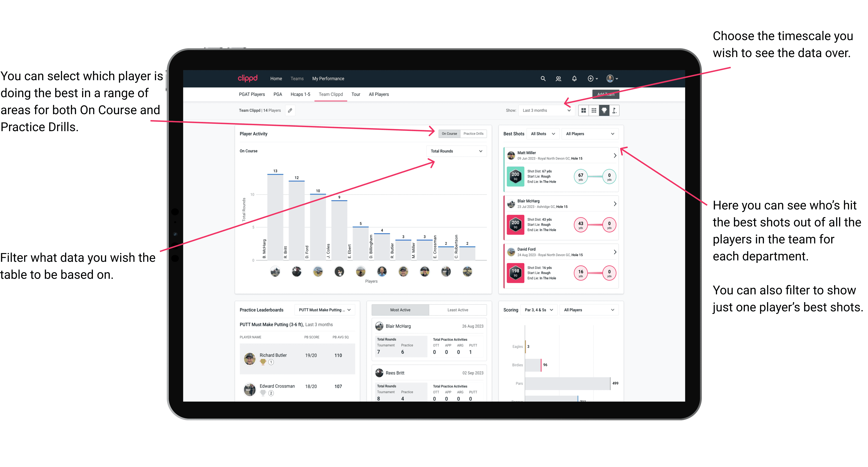Switch to On Course activity view
The height and width of the screenshot is (467, 868).
coord(450,133)
